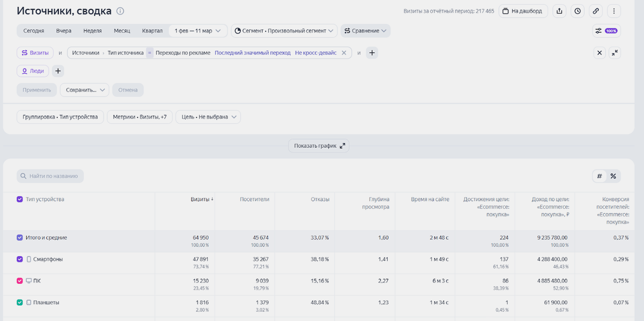Add a condition next to Люди
This screenshot has height=321, width=644.
[x=58, y=71]
